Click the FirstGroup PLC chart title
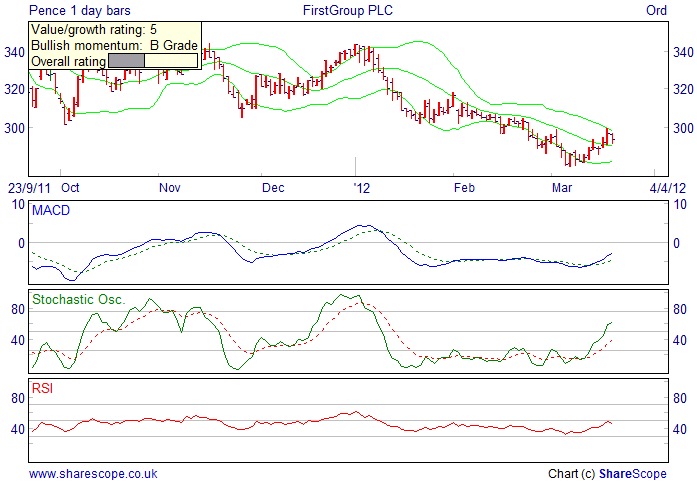The width and height of the screenshot is (697, 482). [348, 10]
